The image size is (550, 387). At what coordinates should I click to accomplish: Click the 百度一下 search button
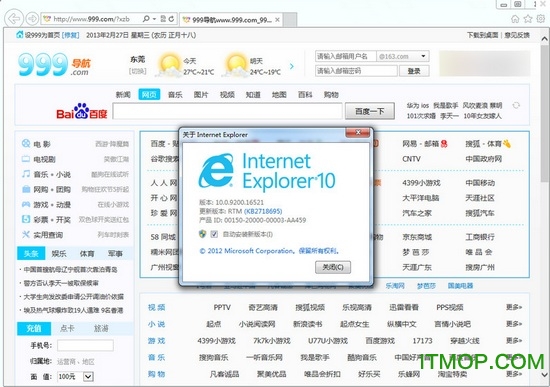[370, 111]
